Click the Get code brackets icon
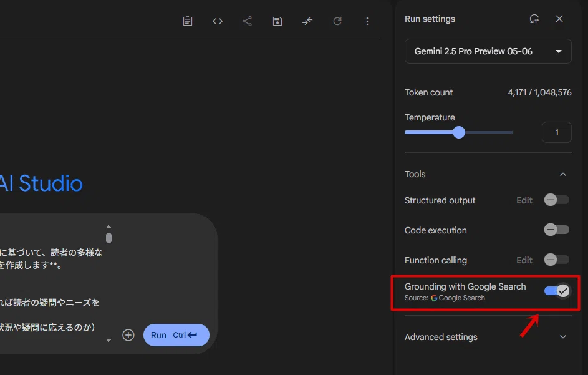This screenshot has height=375, width=588. [218, 21]
